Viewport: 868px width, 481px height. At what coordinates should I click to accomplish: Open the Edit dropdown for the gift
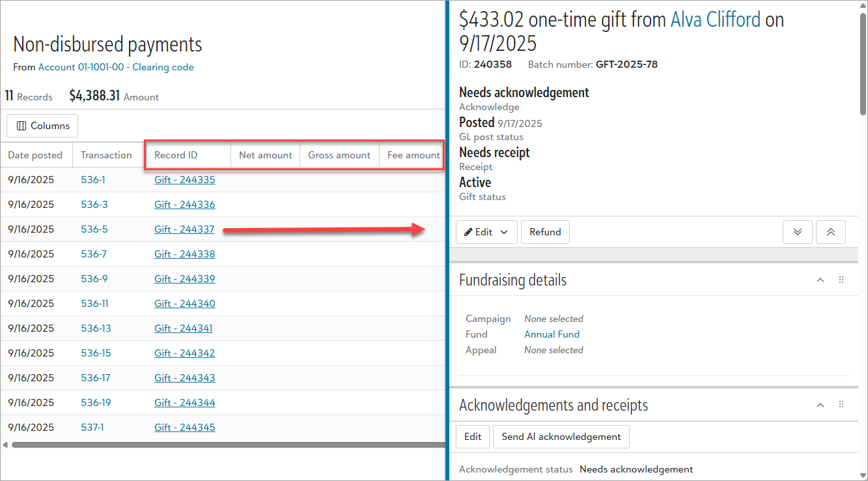[486, 232]
